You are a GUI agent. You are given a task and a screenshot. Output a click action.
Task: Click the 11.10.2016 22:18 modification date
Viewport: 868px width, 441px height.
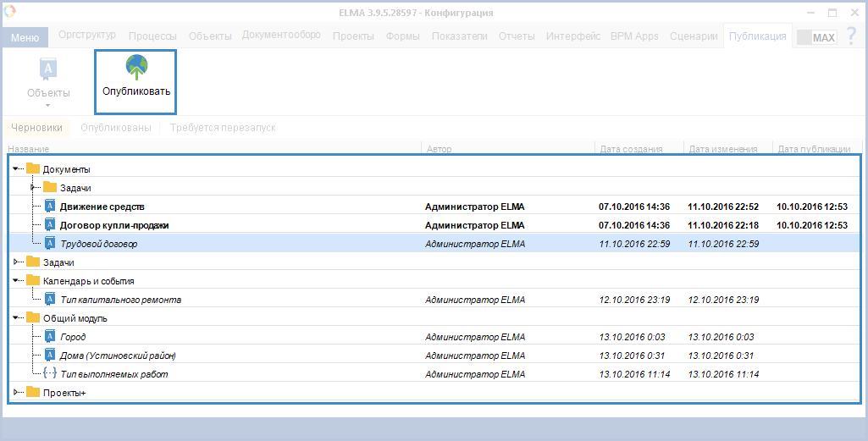point(723,225)
